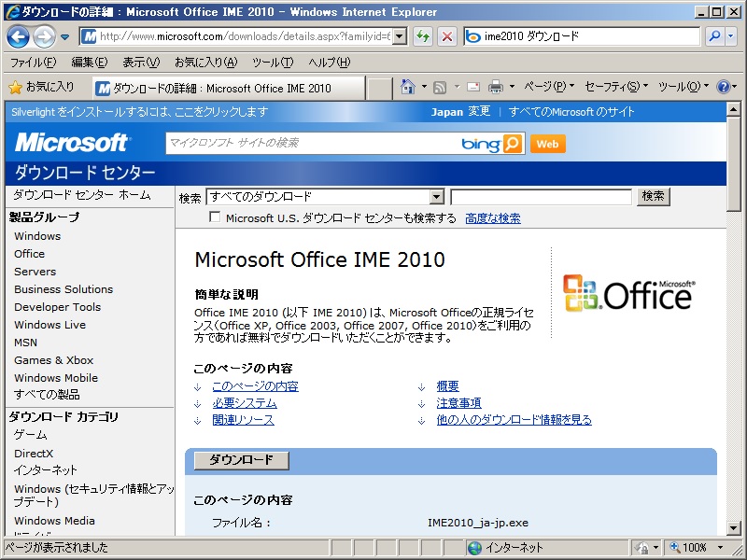Open the zoom level 100% dropdown
This screenshot has height=560, width=747.
point(712,548)
